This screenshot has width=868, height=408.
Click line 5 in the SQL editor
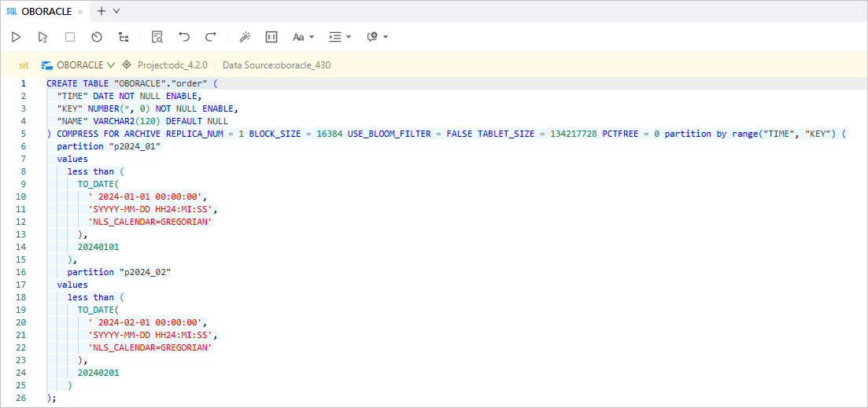click(x=315, y=134)
